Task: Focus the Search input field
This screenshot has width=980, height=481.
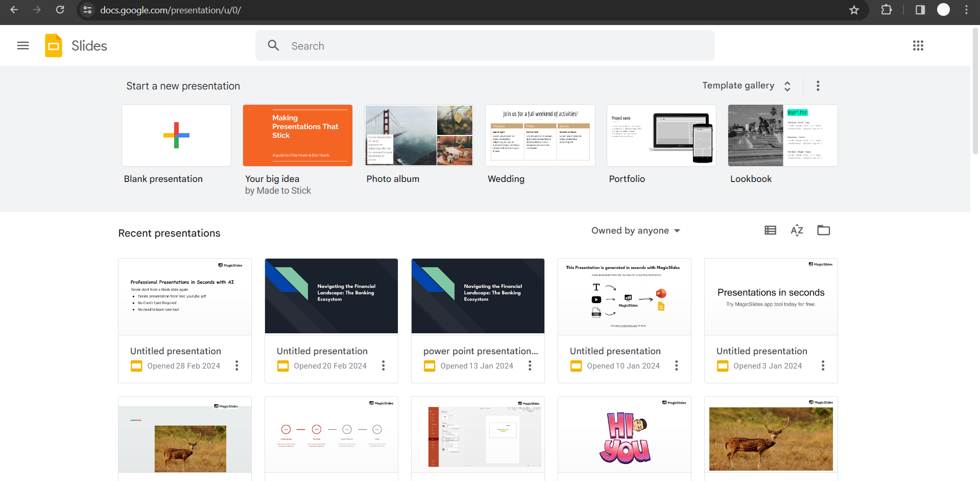Action: pos(485,45)
